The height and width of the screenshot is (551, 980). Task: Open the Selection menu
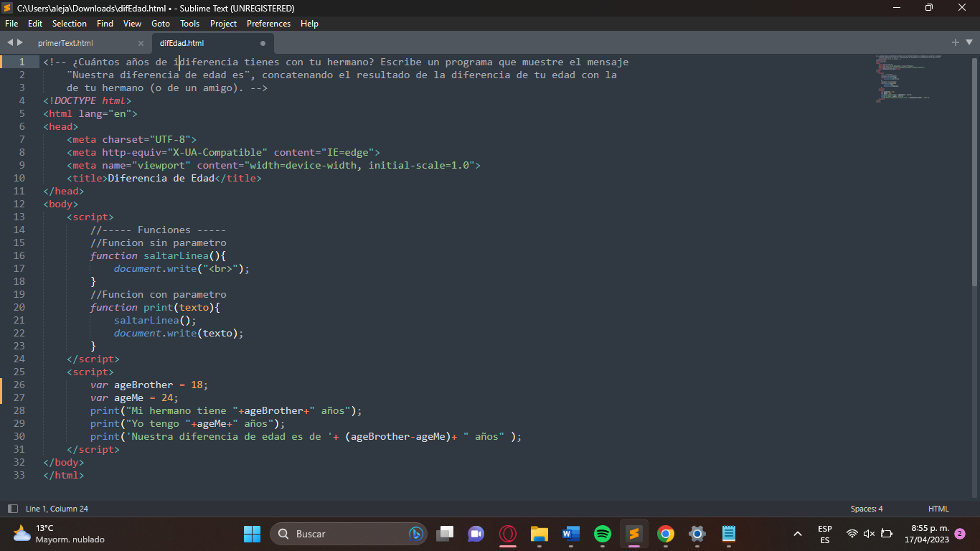tap(70, 24)
